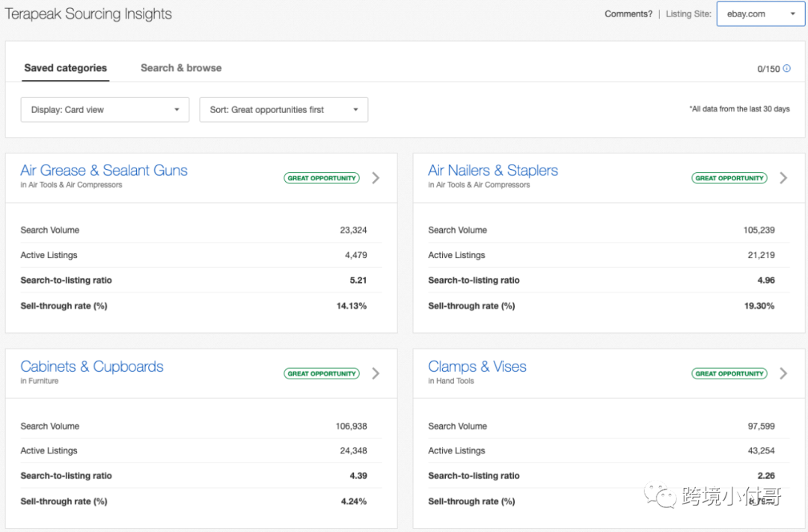
Task: Open the Air Nailers & Staplers category
Action: (x=493, y=171)
